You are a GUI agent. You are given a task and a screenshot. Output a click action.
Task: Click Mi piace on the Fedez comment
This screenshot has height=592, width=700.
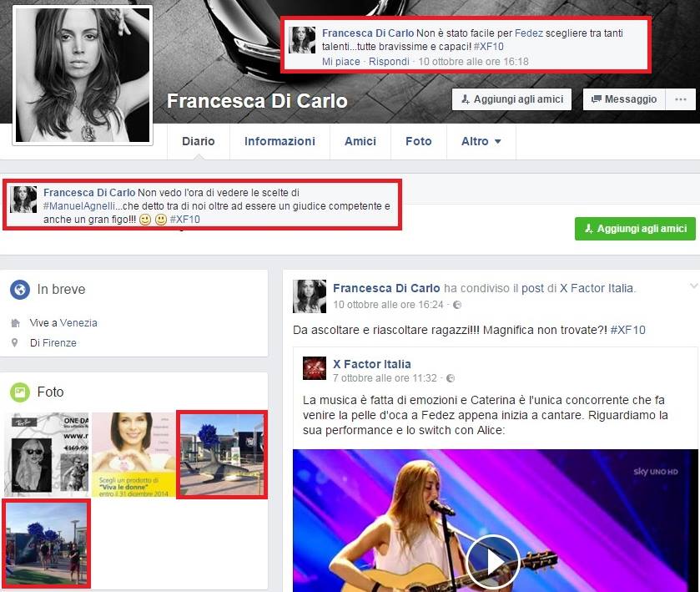pos(341,62)
